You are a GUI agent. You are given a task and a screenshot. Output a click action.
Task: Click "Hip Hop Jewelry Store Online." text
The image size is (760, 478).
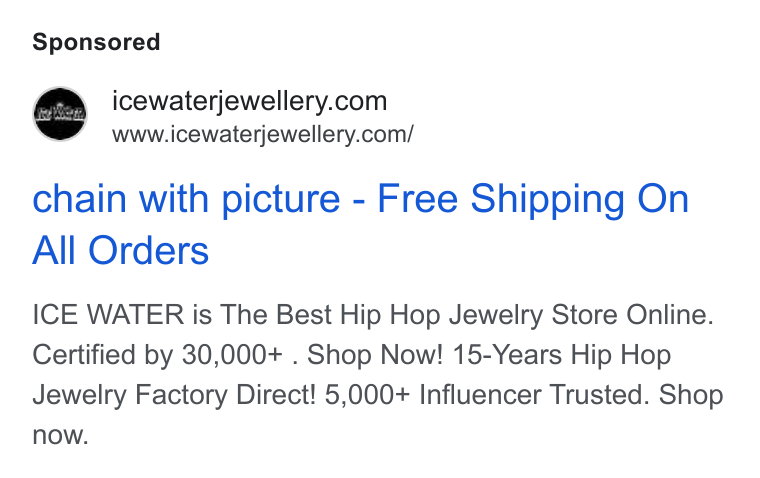click(527, 315)
